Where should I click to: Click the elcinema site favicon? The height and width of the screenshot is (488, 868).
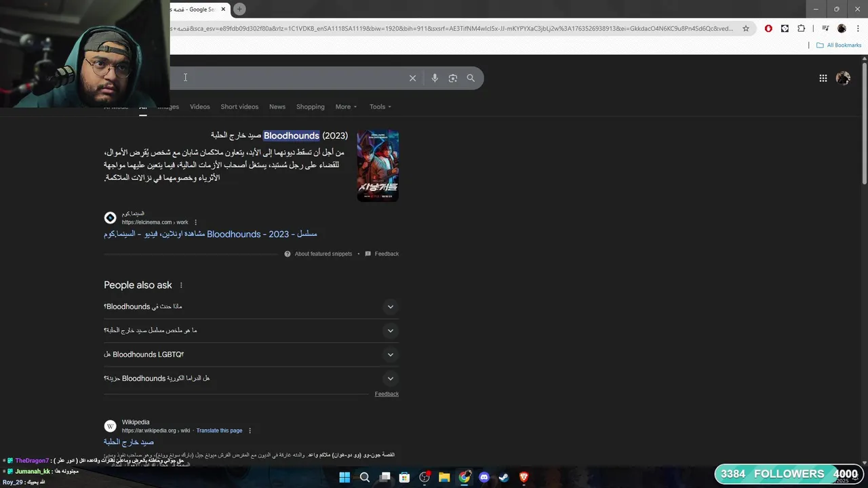110,218
